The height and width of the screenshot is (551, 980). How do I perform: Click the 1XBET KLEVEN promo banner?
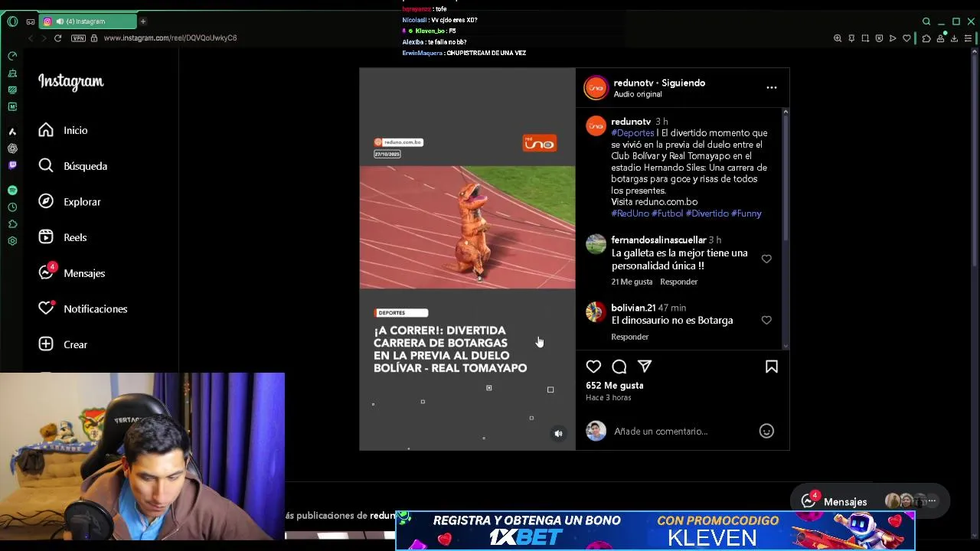coord(655,530)
